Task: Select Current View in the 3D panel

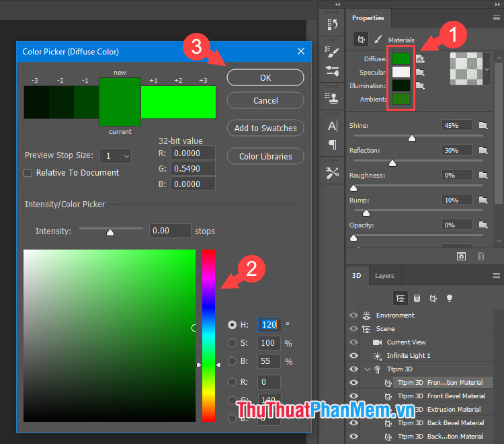Action: click(x=407, y=342)
